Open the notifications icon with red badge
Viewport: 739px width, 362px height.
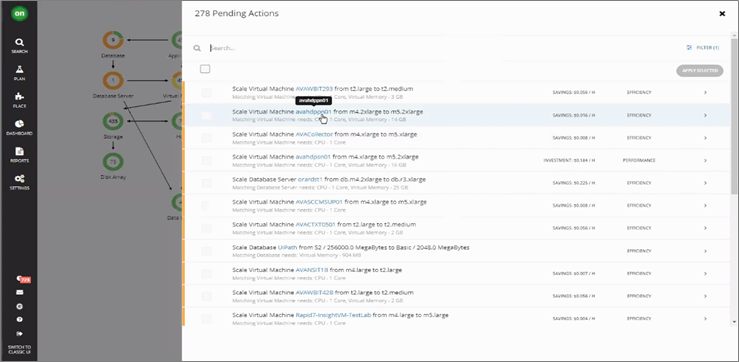22,279
